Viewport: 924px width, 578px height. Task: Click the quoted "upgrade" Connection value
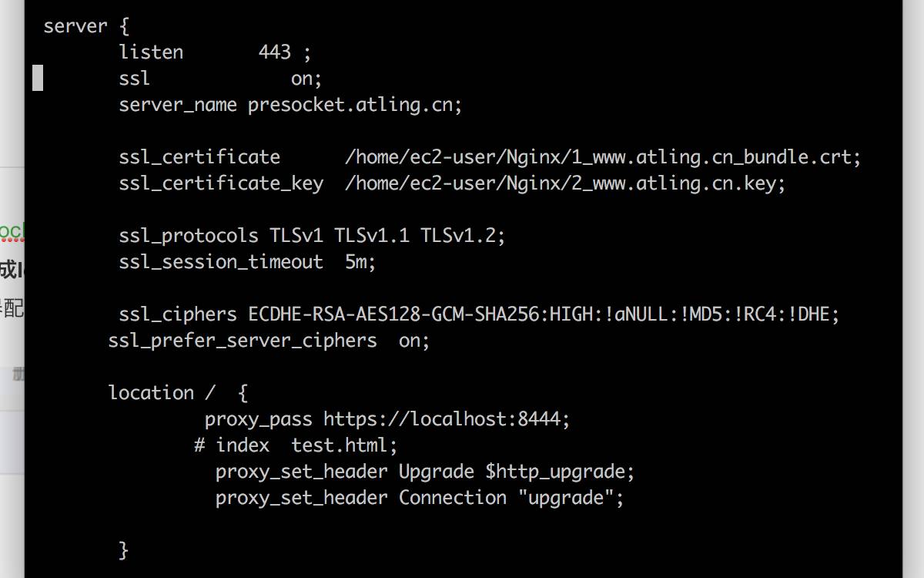(x=571, y=498)
